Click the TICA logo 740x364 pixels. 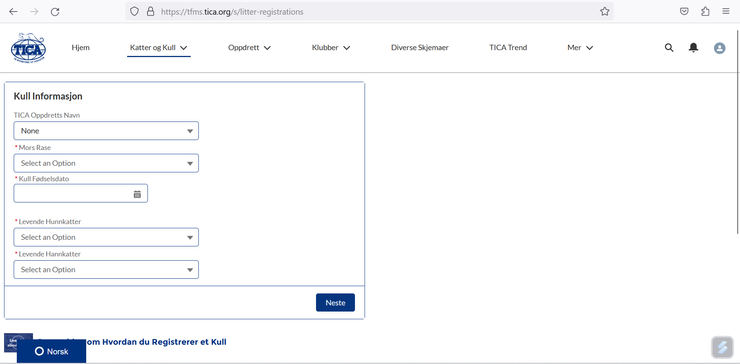tap(28, 48)
